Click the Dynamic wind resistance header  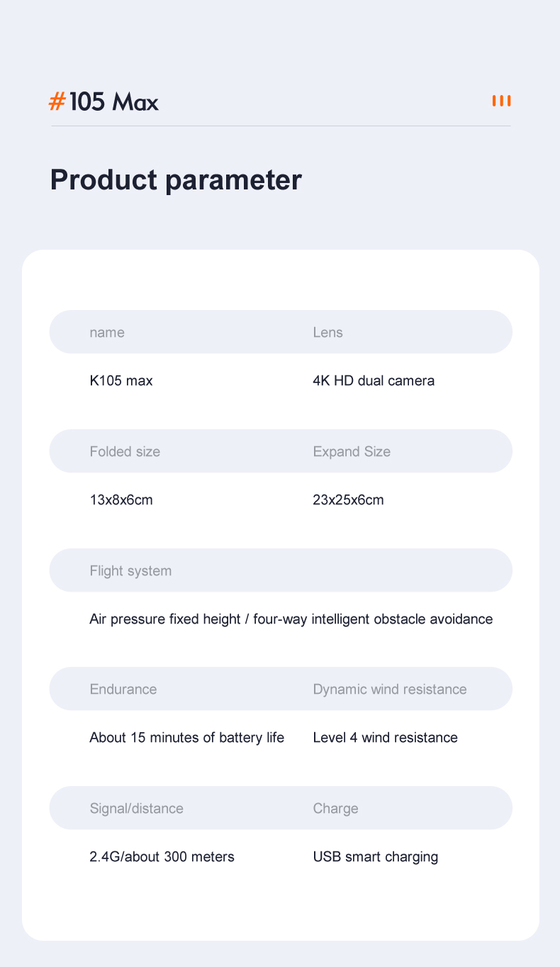click(x=390, y=689)
